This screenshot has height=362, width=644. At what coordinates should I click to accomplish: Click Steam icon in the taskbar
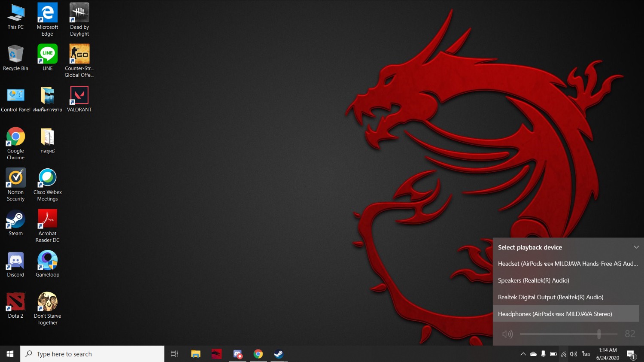pos(279,354)
